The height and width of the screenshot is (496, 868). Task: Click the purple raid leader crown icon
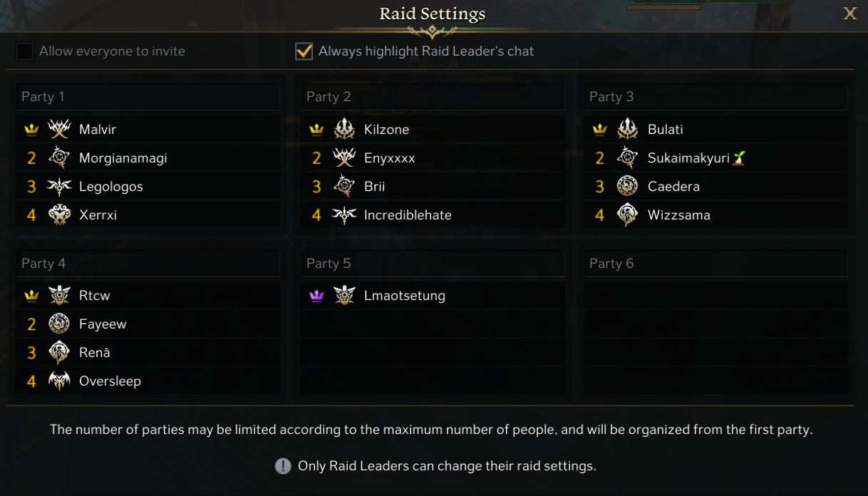316,296
